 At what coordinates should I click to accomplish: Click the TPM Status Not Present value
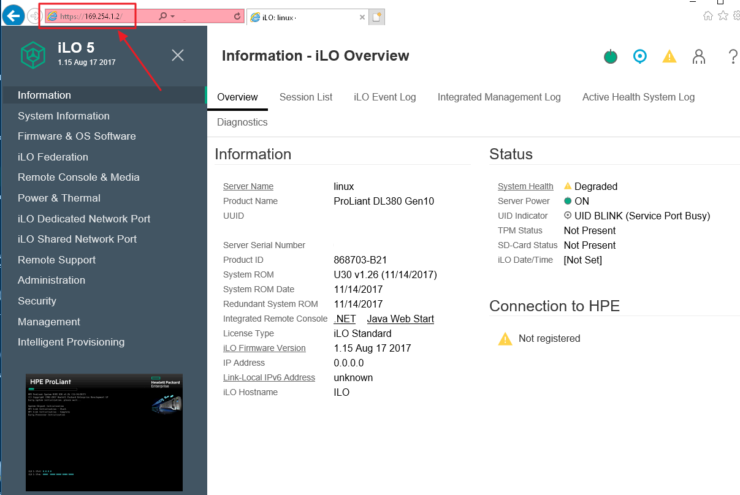click(589, 231)
